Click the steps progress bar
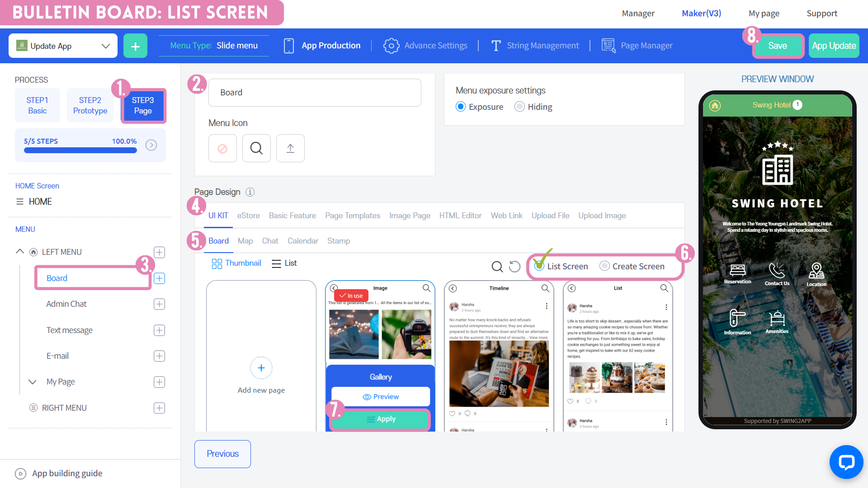The width and height of the screenshot is (868, 488). click(x=80, y=150)
